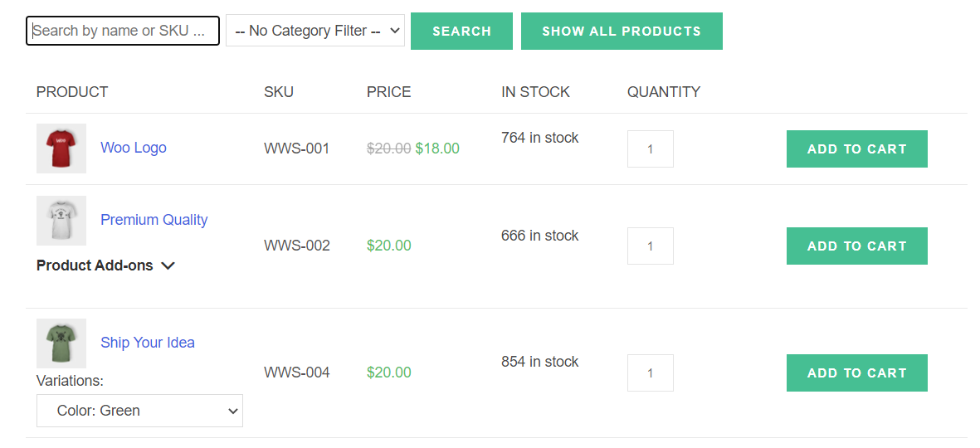
Task: Click the white Premium Quality shirt thumbnail
Action: point(61,221)
